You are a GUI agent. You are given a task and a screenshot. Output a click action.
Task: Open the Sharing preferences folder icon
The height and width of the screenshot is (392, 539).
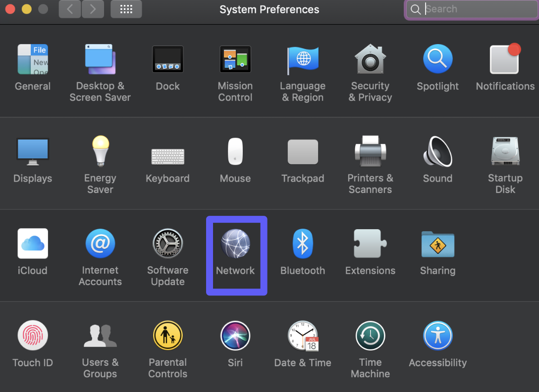click(437, 244)
